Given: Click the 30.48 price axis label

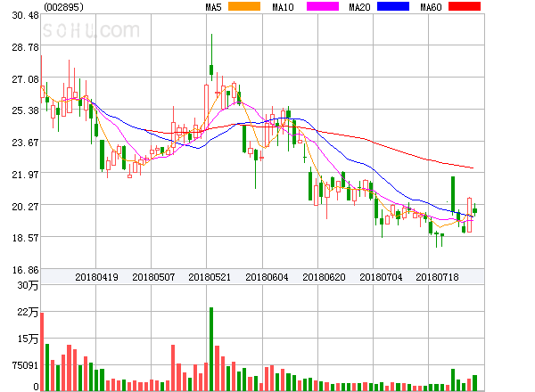Looking at the screenshot, I should coord(25,15).
